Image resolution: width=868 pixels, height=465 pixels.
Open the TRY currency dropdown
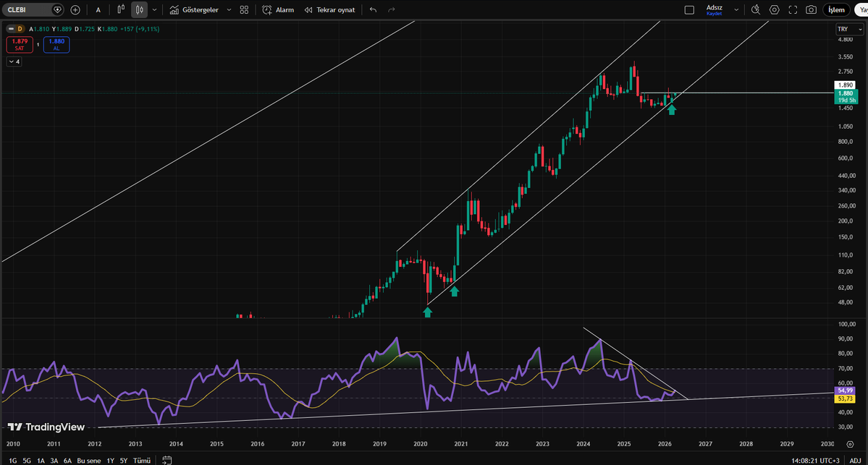(x=850, y=29)
